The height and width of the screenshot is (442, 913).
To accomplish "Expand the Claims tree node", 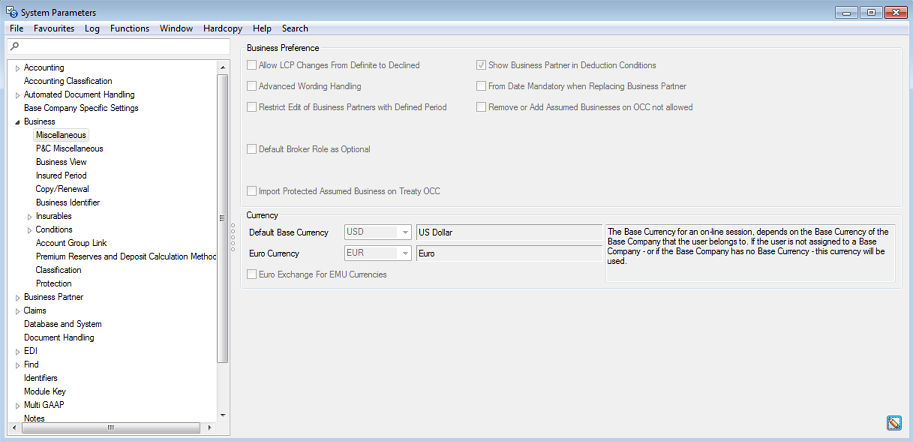I will (17, 311).
